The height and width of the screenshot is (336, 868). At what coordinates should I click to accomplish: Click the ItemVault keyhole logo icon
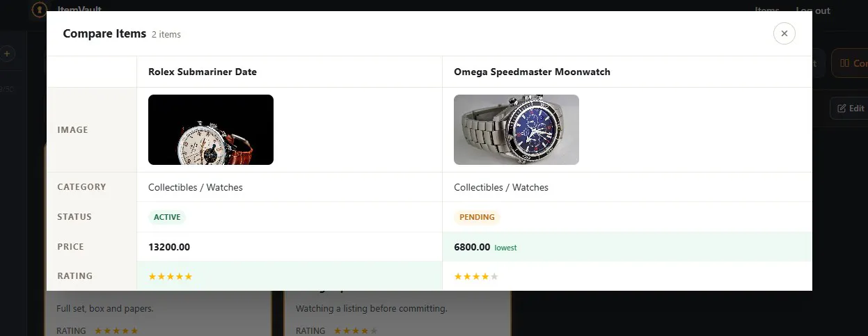(x=40, y=10)
